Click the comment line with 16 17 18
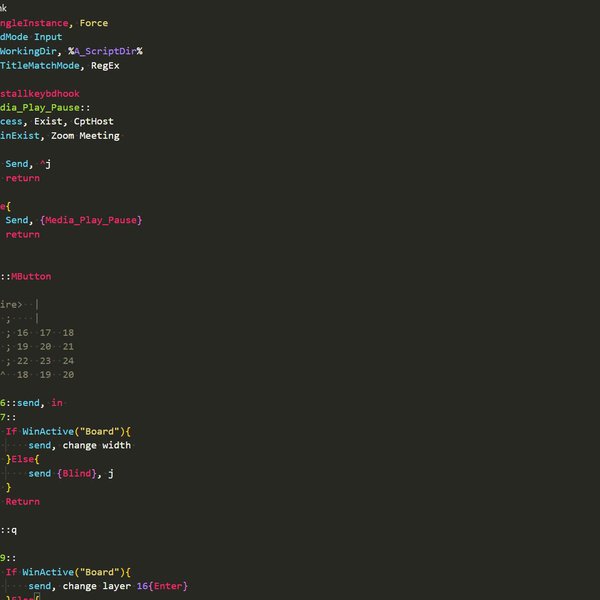The width and height of the screenshot is (600, 600). click(x=45, y=333)
